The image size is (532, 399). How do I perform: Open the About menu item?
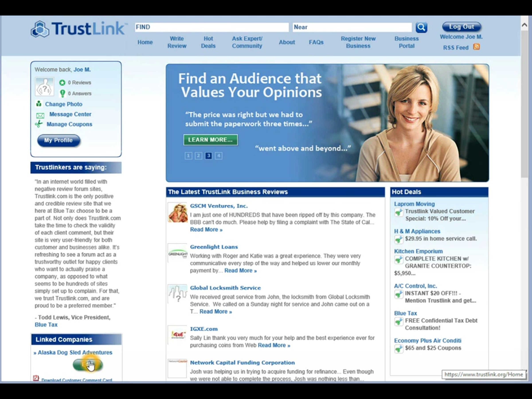[287, 42]
